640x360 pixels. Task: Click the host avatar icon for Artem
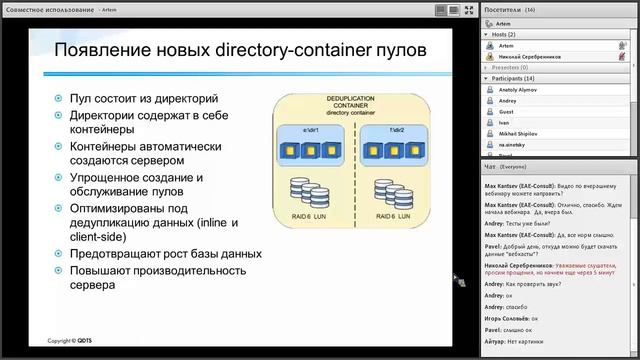pos(490,46)
